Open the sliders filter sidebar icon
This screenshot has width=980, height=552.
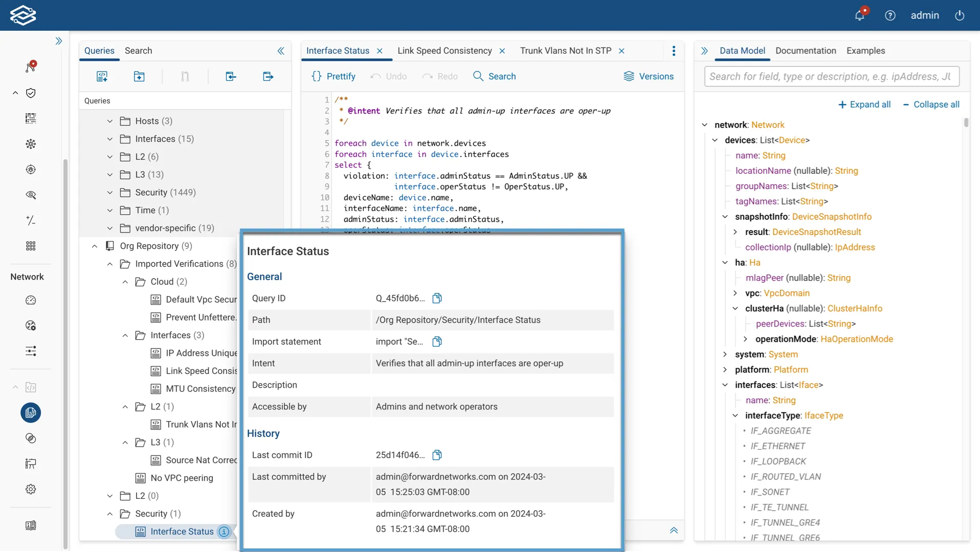coord(31,351)
